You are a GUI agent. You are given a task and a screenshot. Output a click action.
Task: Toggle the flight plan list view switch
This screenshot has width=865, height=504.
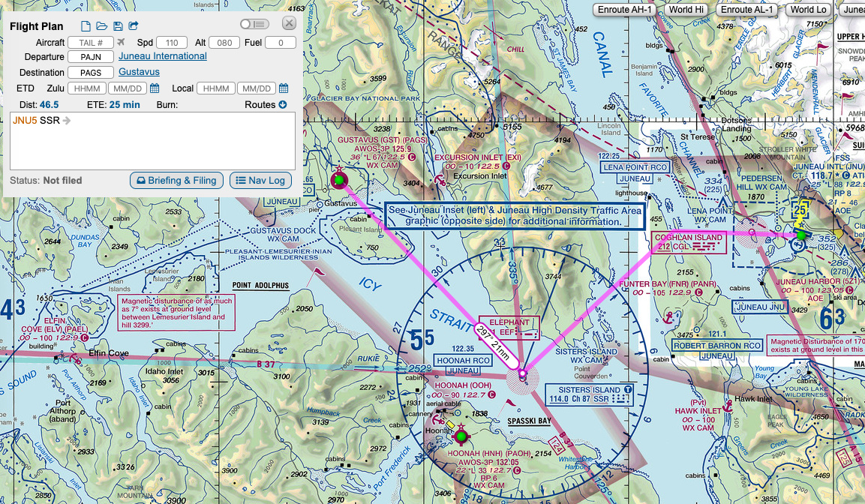(x=254, y=24)
